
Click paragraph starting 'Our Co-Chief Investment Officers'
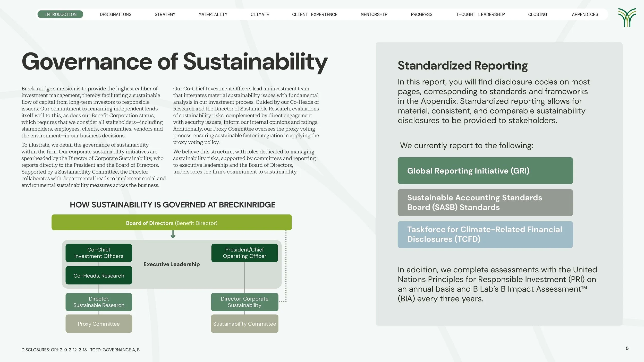coord(246,115)
